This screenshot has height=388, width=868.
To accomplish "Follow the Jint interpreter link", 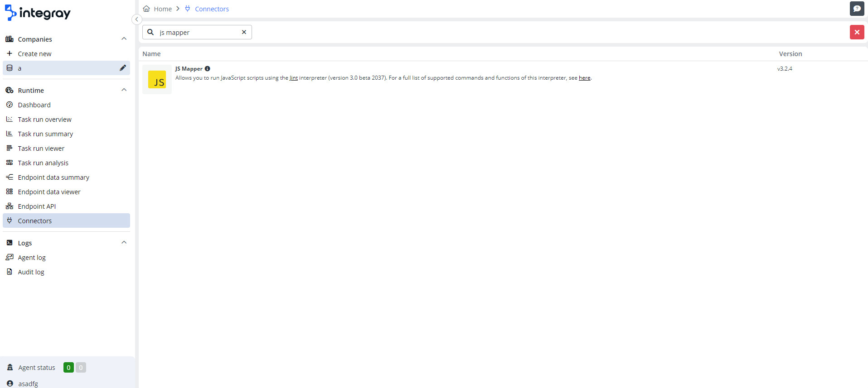I will pos(294,78).
